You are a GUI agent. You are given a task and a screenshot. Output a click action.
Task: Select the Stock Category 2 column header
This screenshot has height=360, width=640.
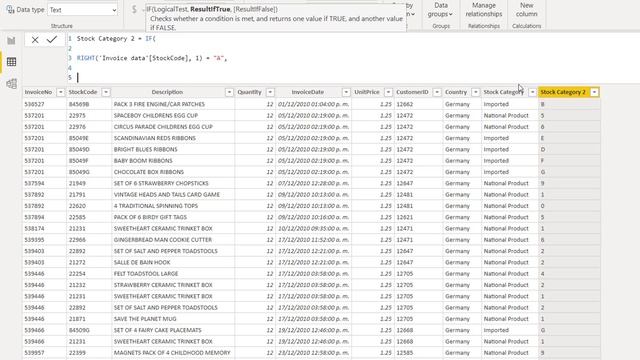coord(563,92)
